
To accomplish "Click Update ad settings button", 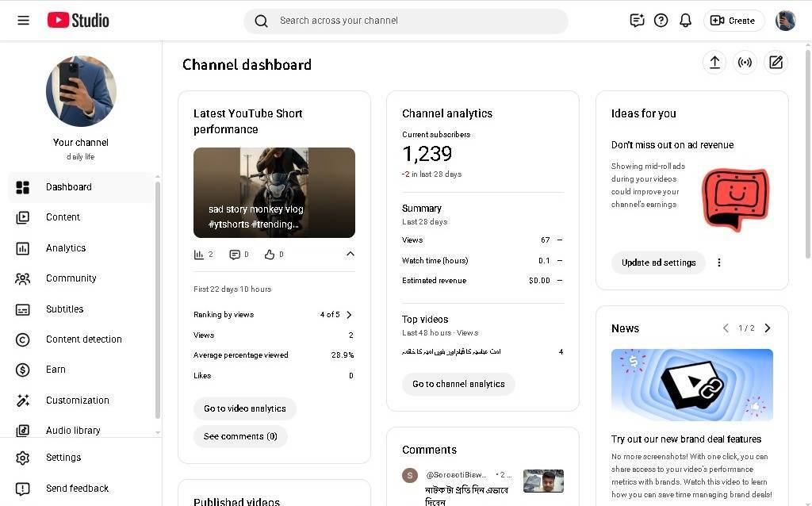I will click(658, 263).
